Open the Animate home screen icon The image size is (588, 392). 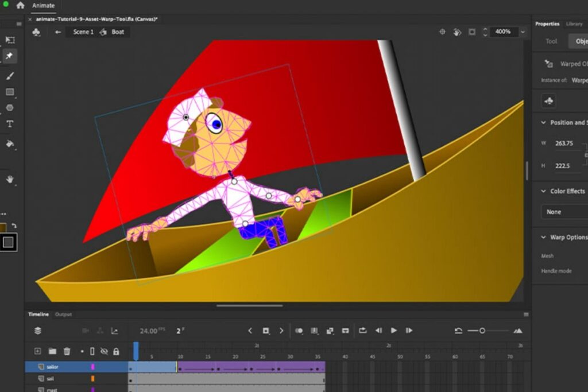[x=20, y=5]
